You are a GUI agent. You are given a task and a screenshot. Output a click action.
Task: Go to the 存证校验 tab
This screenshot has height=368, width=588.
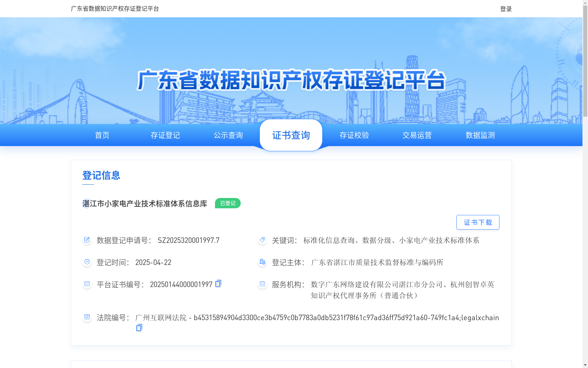click(354, 135)
